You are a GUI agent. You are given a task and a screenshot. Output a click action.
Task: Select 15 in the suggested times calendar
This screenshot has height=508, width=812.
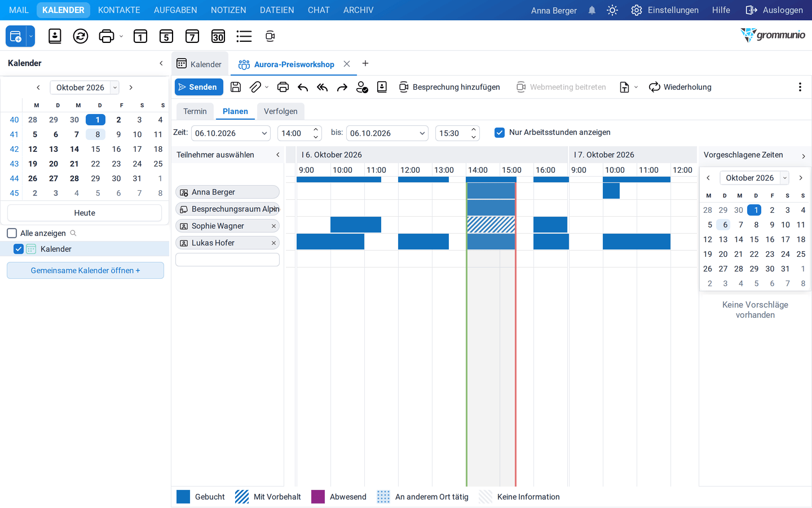pyautogui.click(x=754, y=239)
